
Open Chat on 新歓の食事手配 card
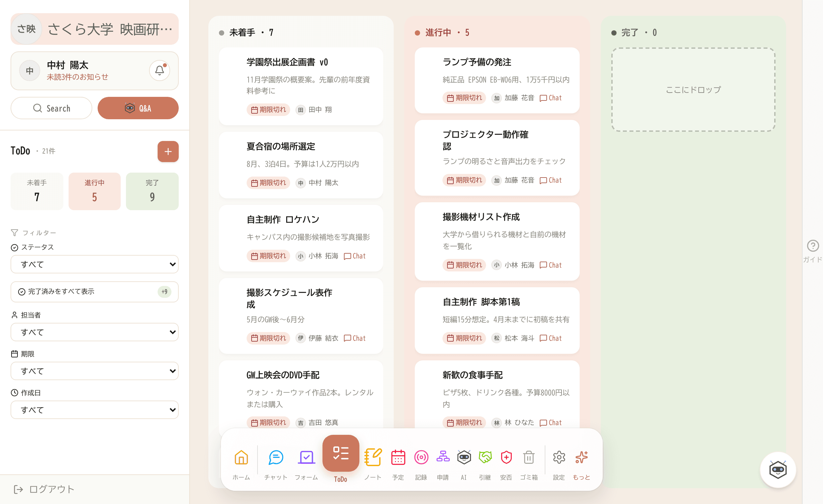pyautogui.click(x=551, y=423)
